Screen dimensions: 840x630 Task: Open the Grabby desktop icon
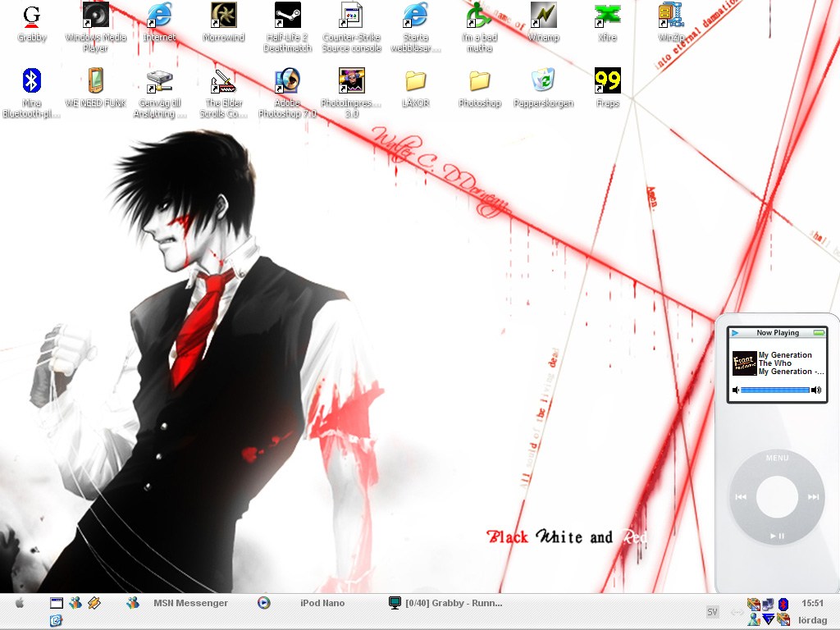(x=32, y=16)
